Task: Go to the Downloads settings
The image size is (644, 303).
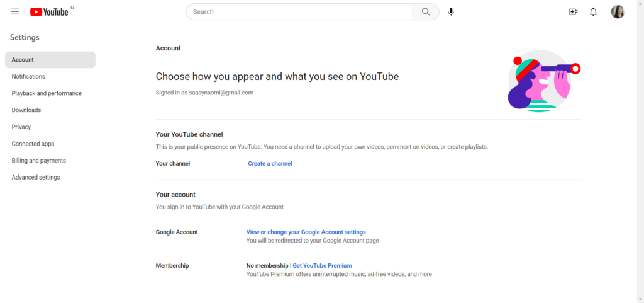Action: coord(50,110)
